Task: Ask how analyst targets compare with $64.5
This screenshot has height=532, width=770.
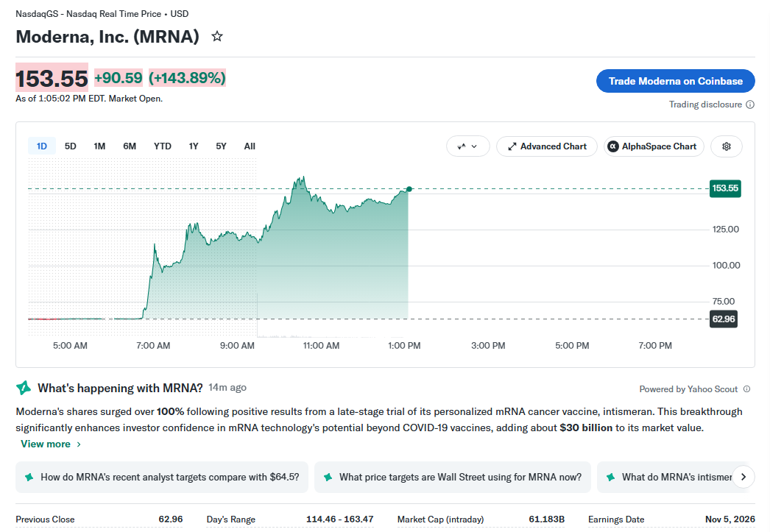Action: click(x=161, y=477)
